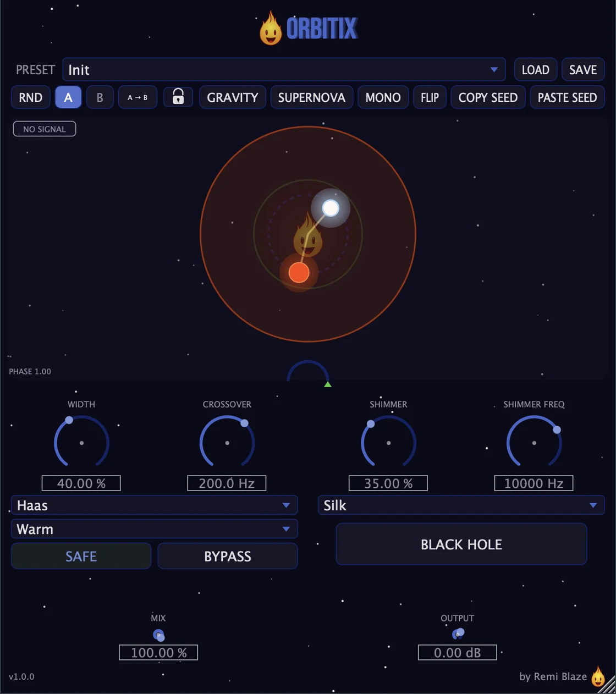The height and width of the screenshot is (694, 616).
Task: Click COPY SEED
Action: [488, 97]
